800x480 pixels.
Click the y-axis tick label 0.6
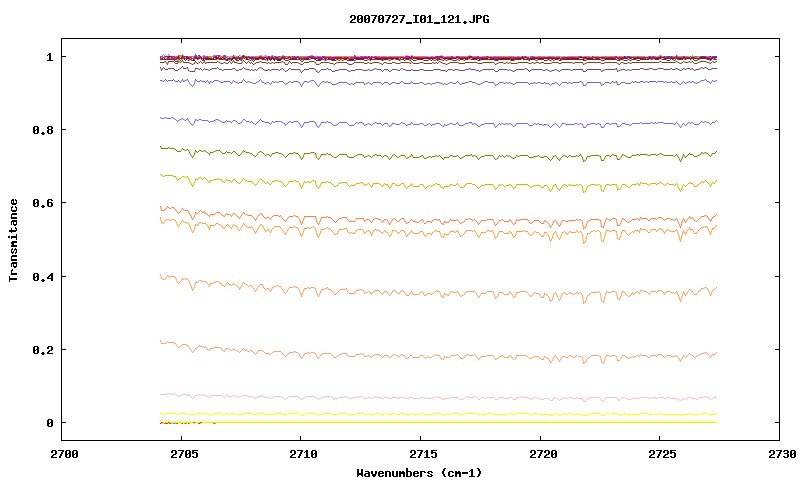[43, 203]
